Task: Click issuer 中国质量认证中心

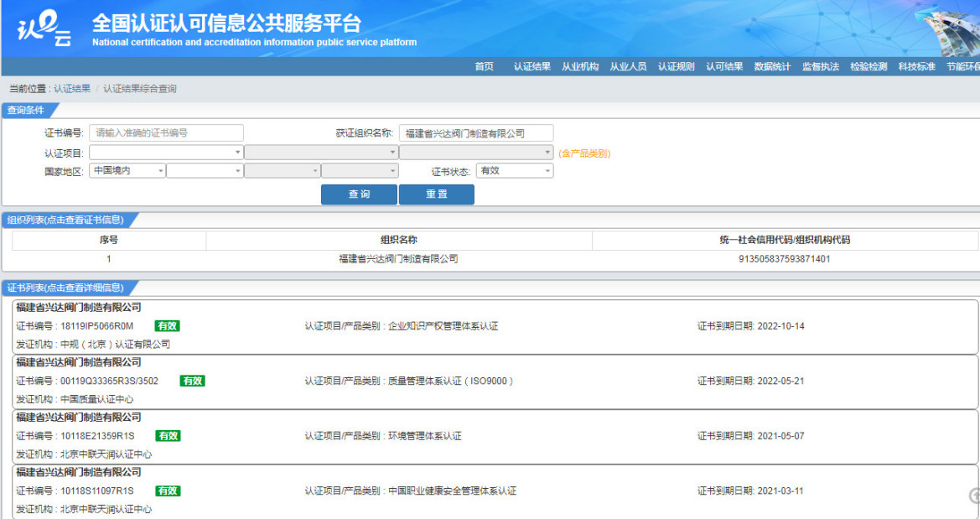Action: pos(97,400)
